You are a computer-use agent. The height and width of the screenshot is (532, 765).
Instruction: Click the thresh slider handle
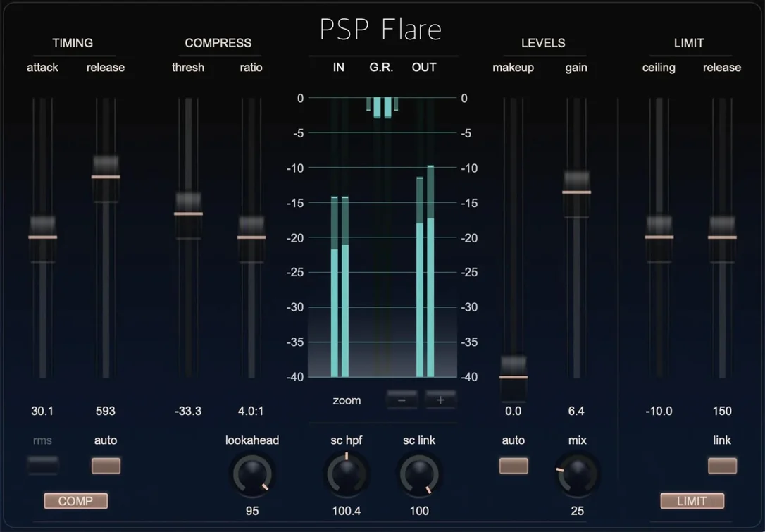[x=188, y=214]
